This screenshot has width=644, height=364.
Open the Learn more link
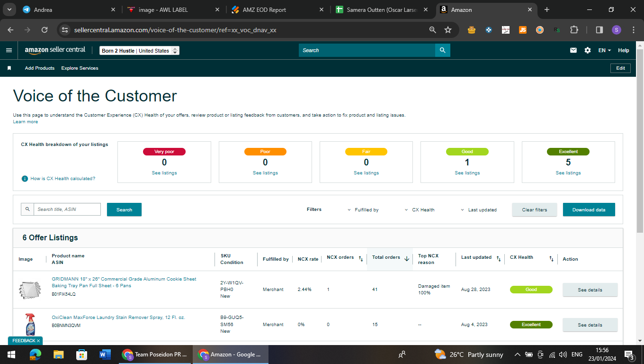26,122
